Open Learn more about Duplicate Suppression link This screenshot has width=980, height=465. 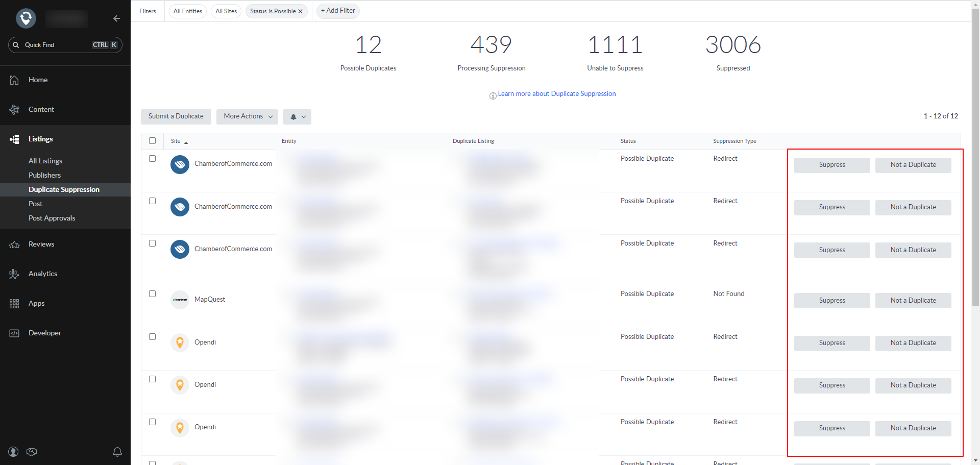[x=556, y=94]
